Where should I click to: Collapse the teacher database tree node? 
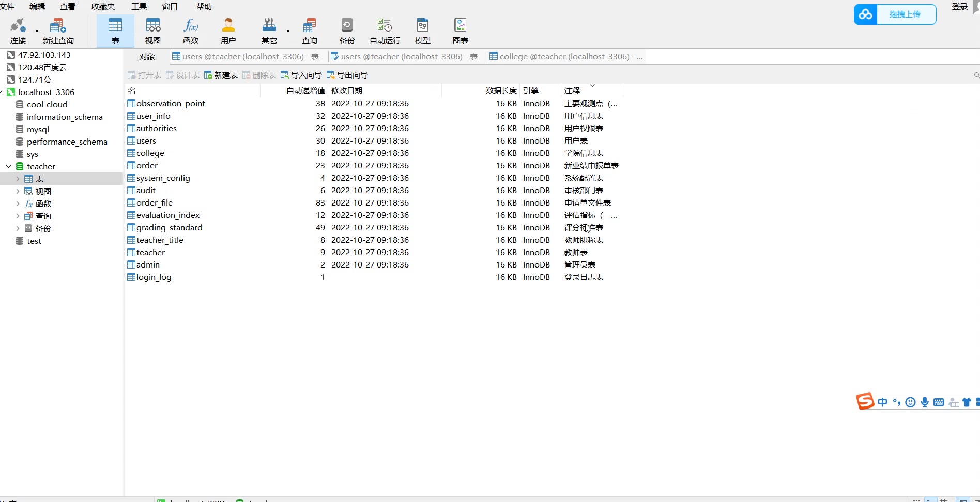(9, 166)
